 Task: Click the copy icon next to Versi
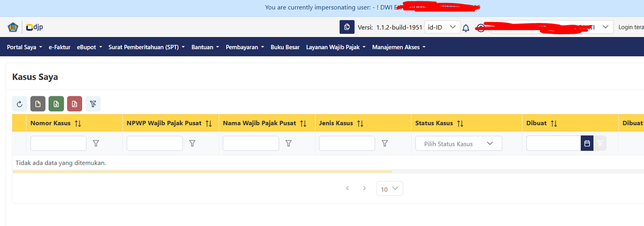point(347,27)
